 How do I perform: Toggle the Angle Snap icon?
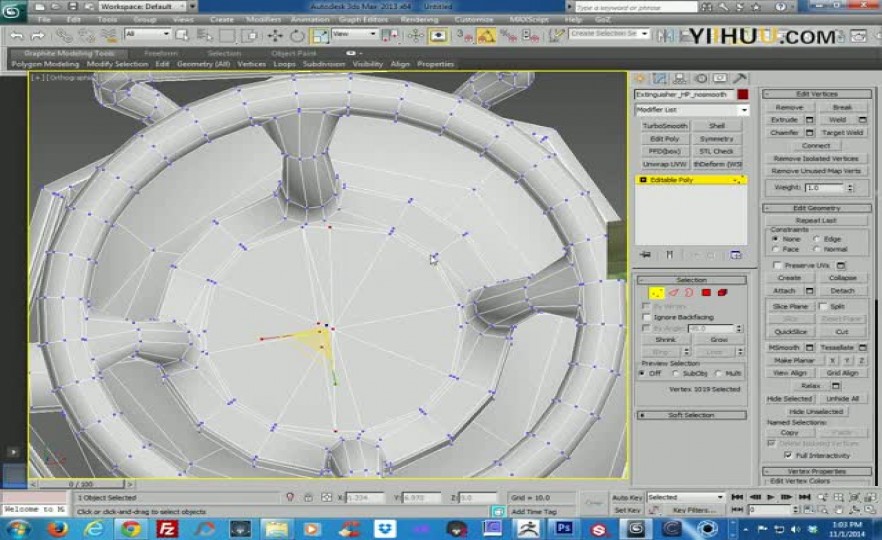pyautogui.click(x=487, y=36)
